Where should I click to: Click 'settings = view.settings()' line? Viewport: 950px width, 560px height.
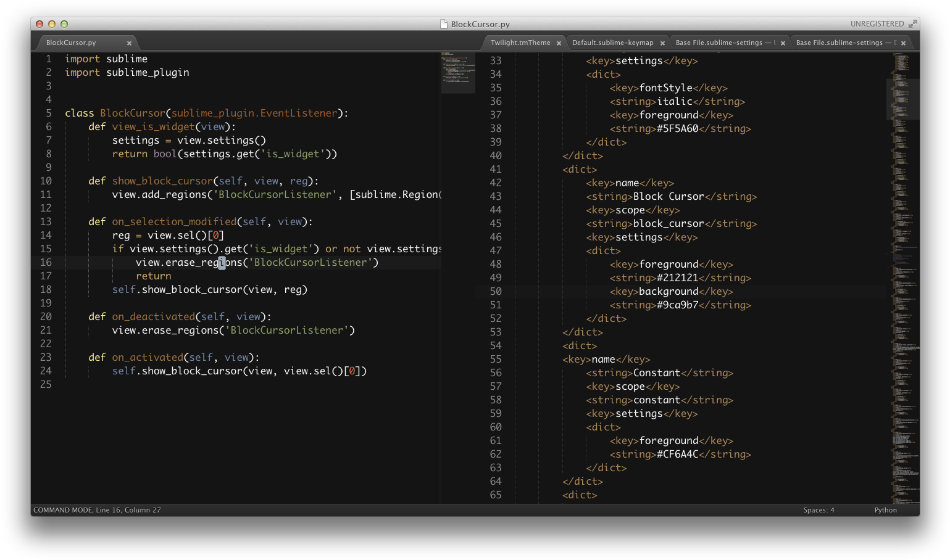[189, 141]
